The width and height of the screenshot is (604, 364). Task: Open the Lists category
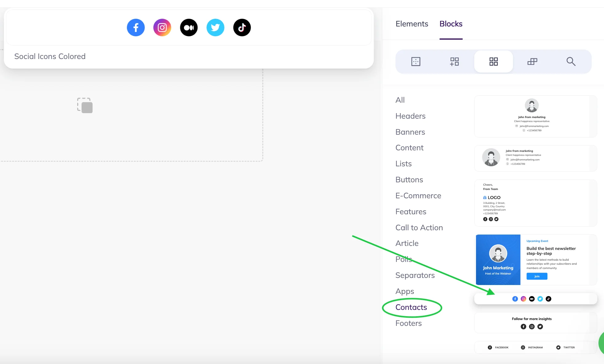[x=403, y=164]
